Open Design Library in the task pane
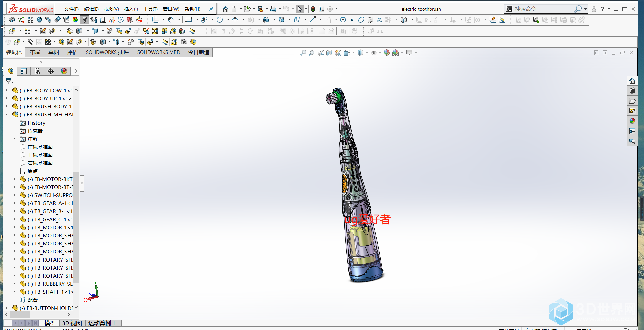 pyautogui.click(x=632, y=91)
